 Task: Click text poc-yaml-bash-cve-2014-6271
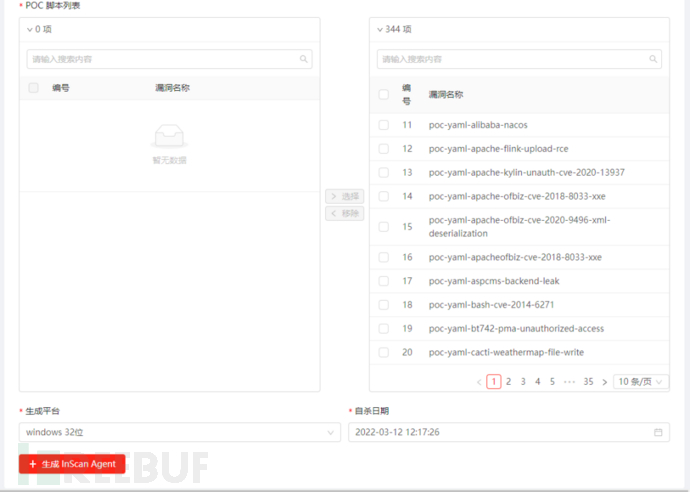pyautogui.click(x=492, y=305)
